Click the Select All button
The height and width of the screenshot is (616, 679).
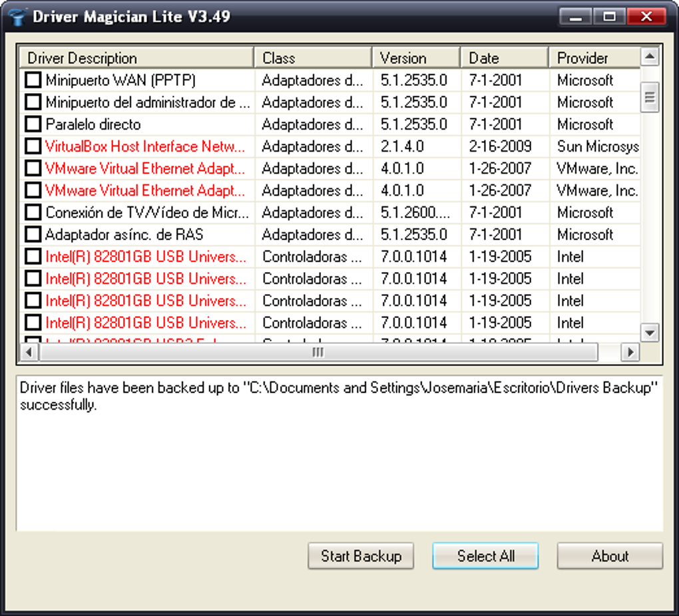click(x=485, y=556)
